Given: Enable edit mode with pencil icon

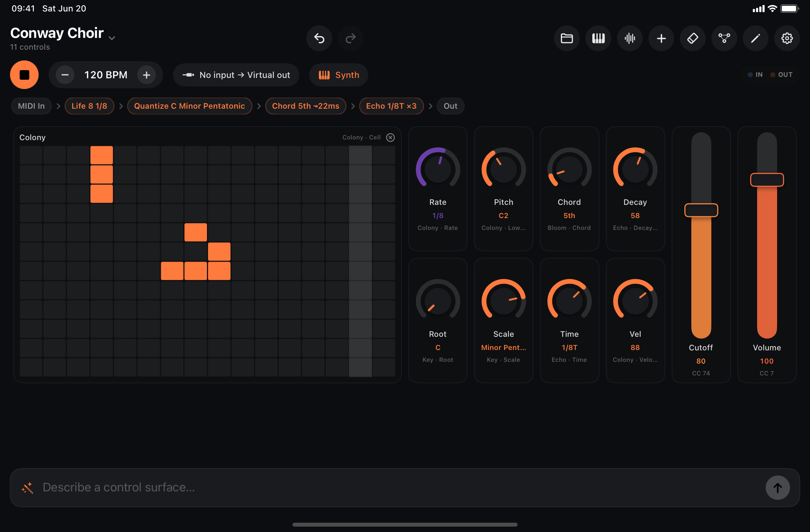Looking at the screenshot, I should (x=756, y=38).
